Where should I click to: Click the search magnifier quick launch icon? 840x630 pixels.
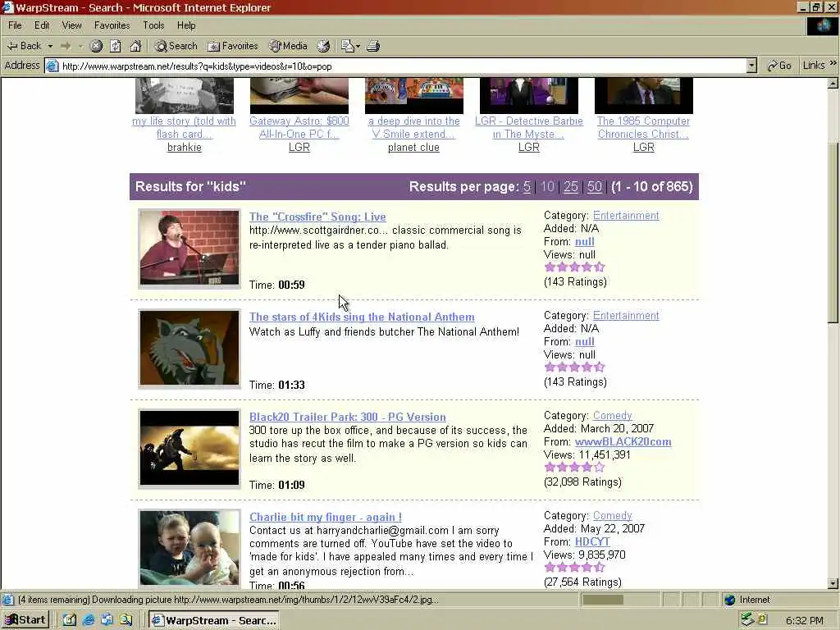[x=126, y=620]
